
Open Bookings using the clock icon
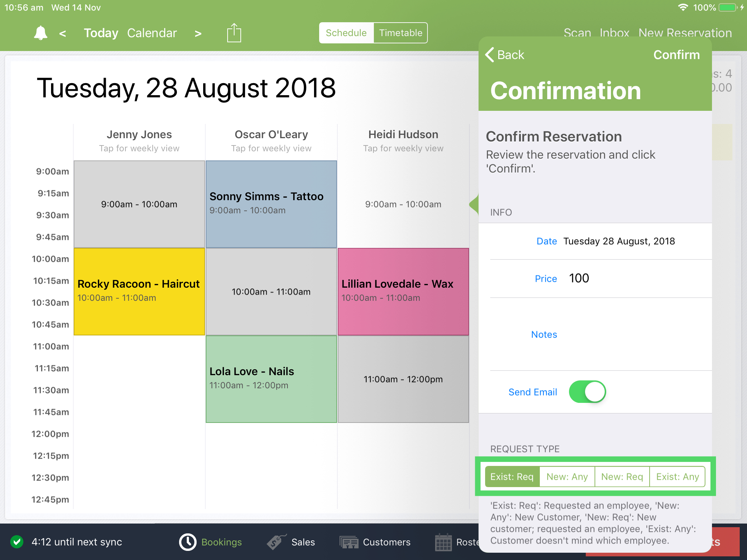click(x=187, y=542)
